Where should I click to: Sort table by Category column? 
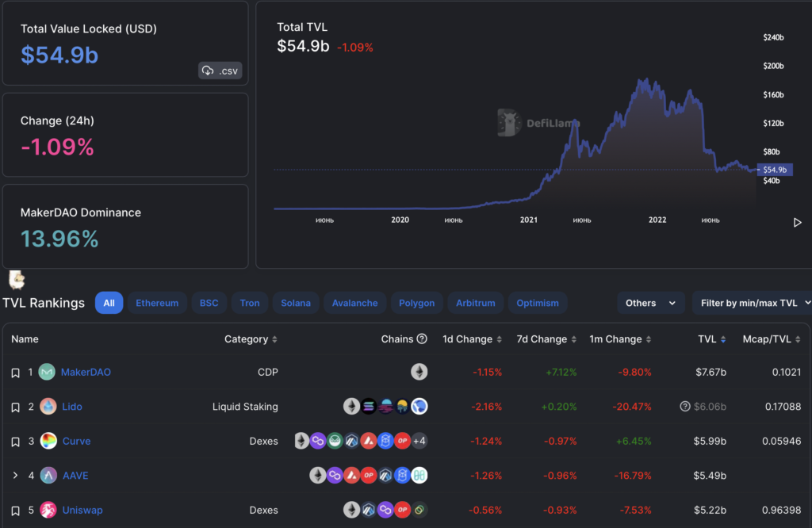click(x=251, y=339)
